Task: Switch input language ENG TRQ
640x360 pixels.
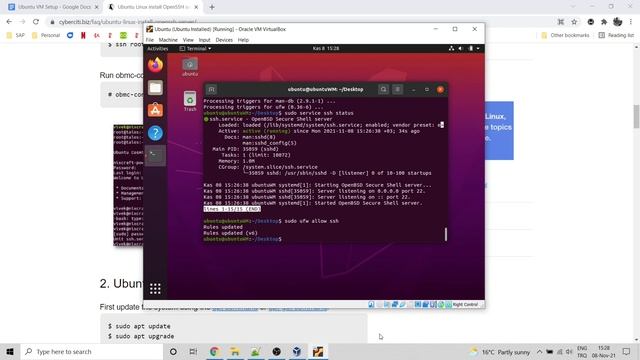Action: [582, 351]
